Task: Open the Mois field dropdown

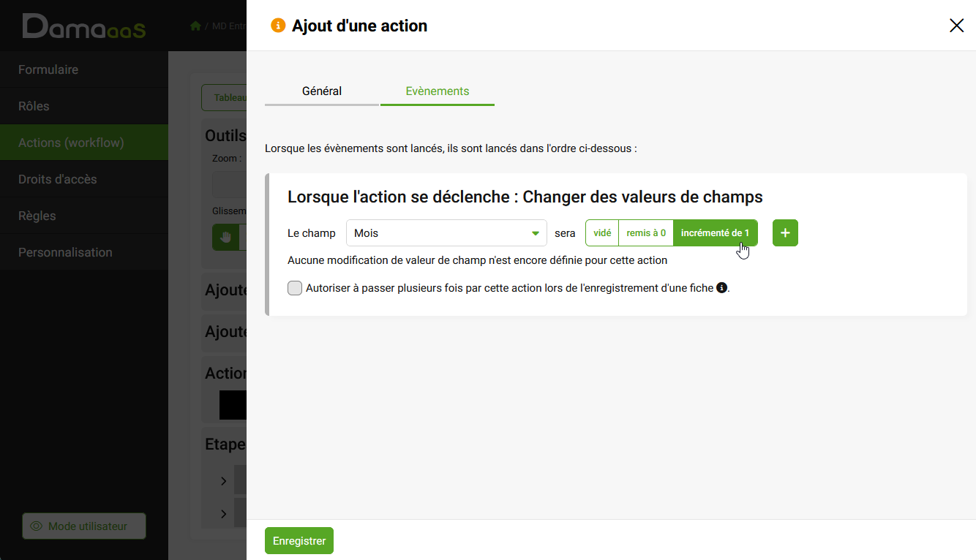Action: (446, 233)
